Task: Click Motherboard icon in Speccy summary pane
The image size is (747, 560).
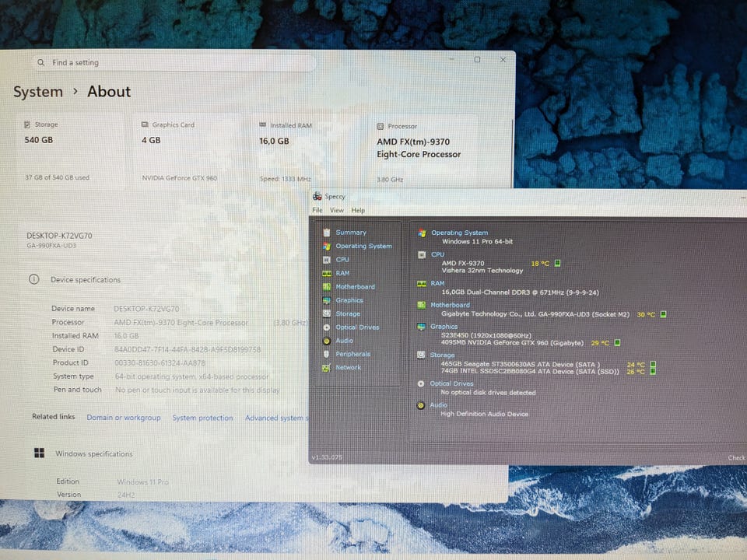Action: [x=422, y=305]
